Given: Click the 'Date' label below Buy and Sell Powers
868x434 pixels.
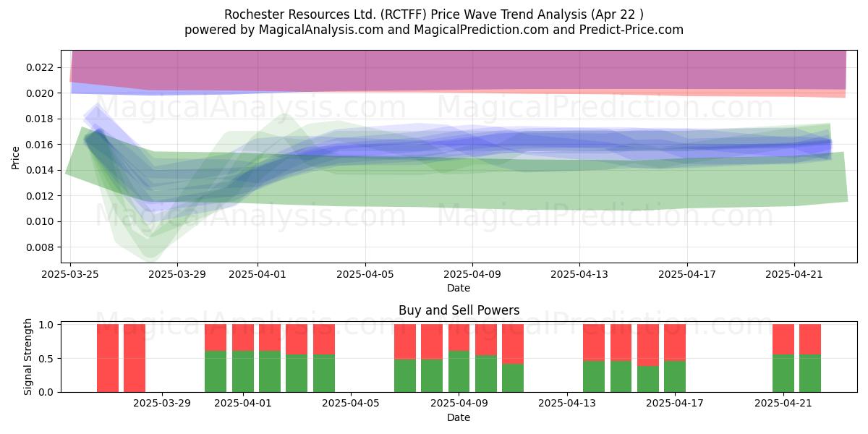Looking at the screenshot, I should point(459,417).
